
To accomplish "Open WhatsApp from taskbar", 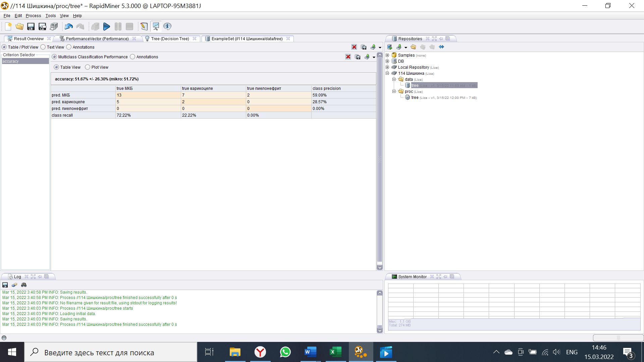I will pos(285,352).
